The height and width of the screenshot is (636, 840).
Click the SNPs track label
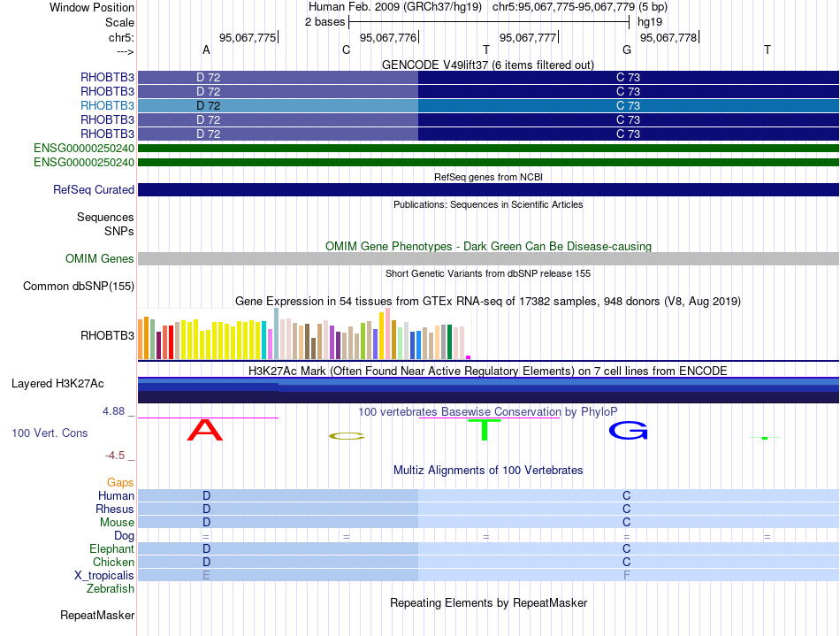[x=119, y=231]
